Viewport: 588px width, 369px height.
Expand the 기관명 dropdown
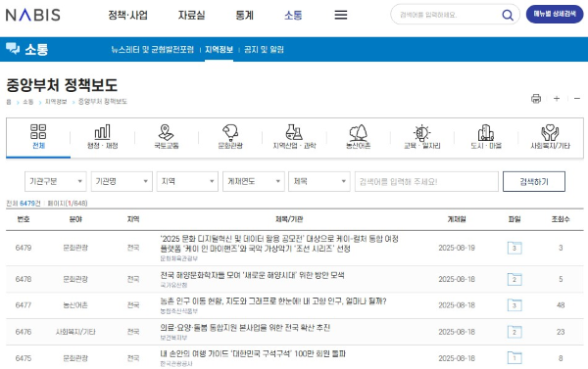coord(122,181)
